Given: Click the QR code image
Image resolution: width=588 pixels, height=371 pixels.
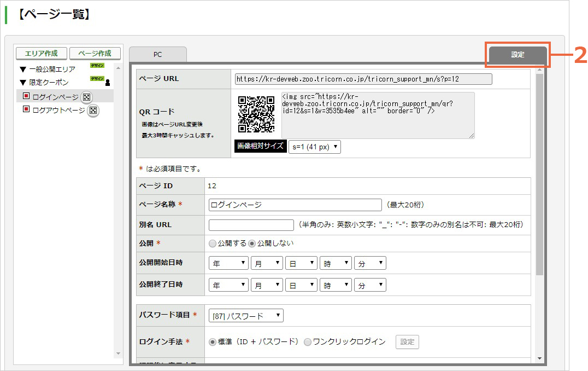Looking at the screenshot, I should tap(256, 114).
